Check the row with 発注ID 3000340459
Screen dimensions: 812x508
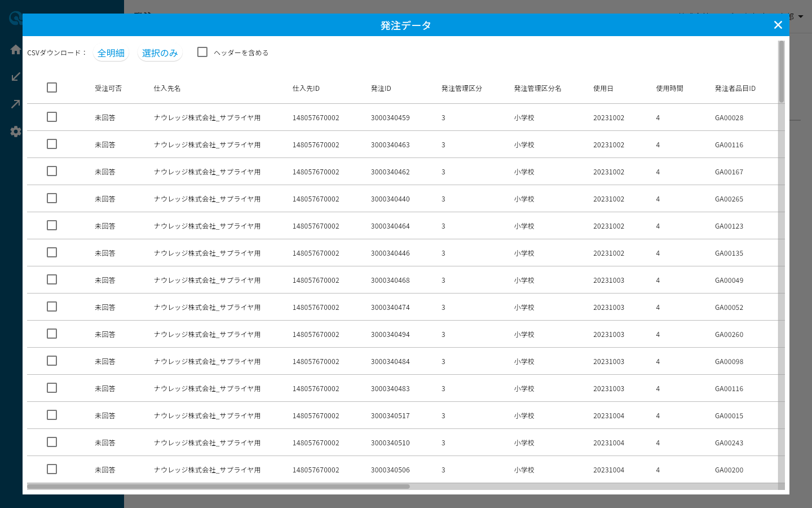point(52,117)
